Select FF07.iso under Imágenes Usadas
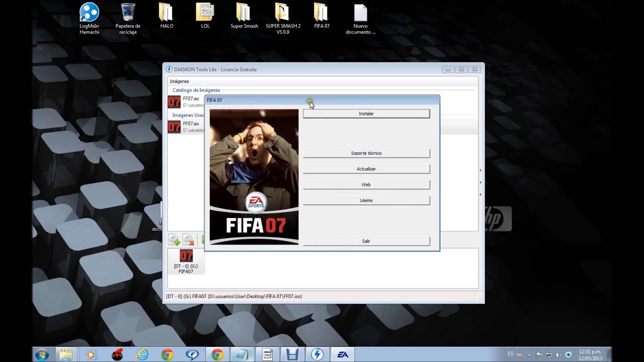Image resolution: width=644 pixels, height=362 pixels. tap(186, 127)
